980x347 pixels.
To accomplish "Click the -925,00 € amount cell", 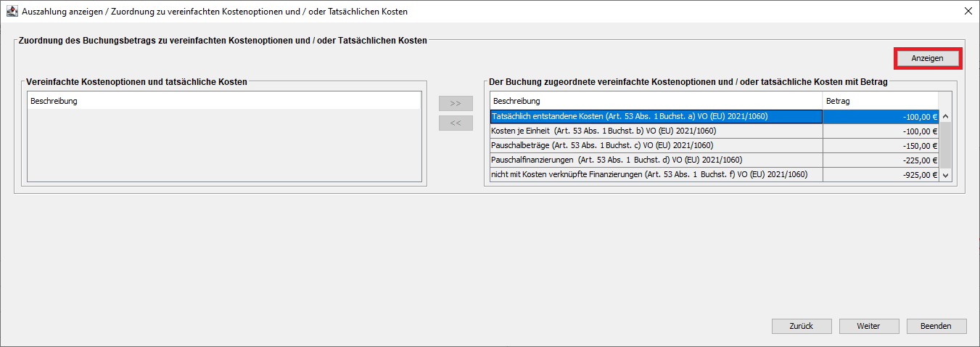I will [x=880, y=174].
